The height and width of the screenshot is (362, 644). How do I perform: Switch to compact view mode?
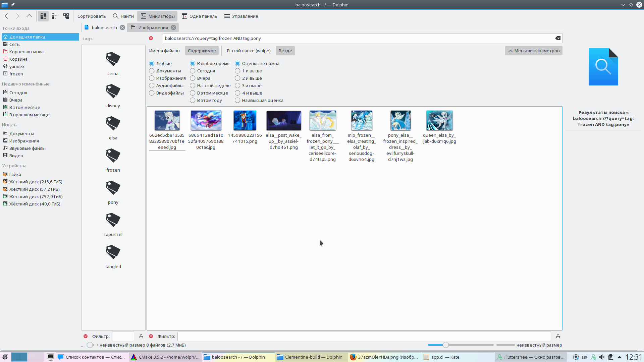coord(55,16)
